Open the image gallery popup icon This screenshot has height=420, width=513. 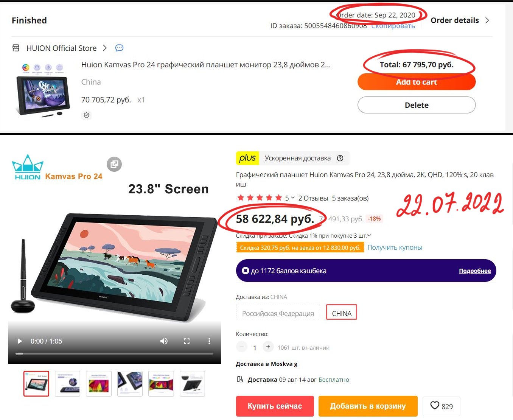(114, 164)
